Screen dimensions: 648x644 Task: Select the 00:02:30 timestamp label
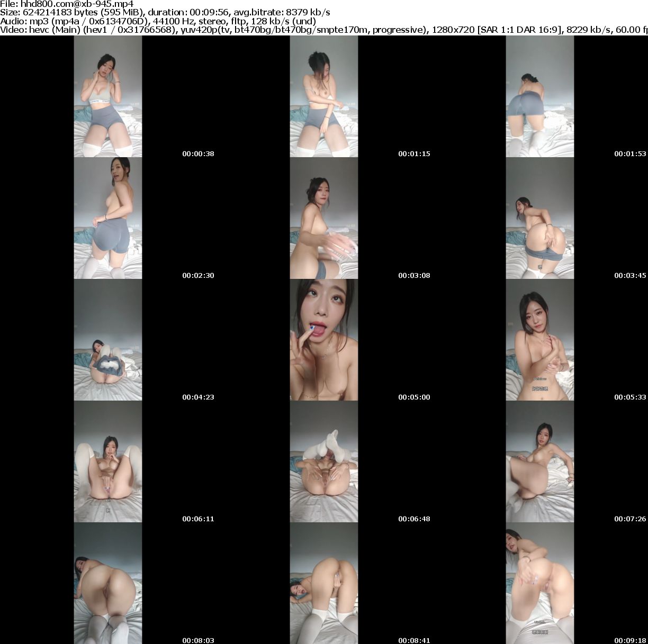(x=198, y=276)
